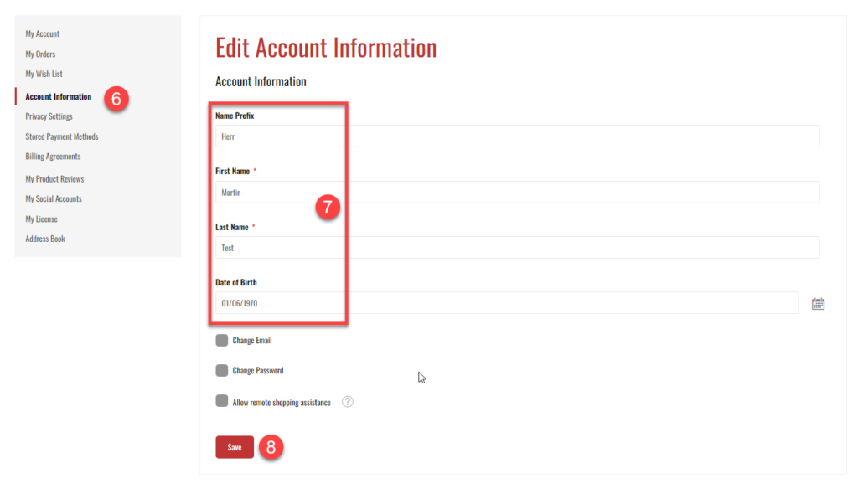Open the Address Book

[x=45, y=239]
